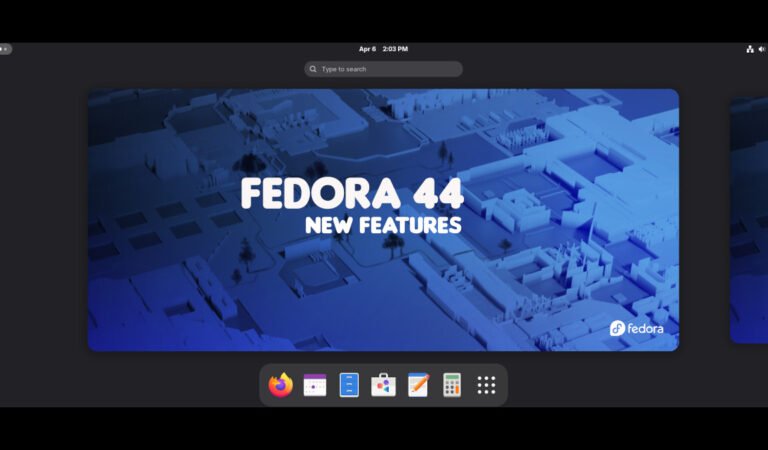Click the volume speaker icon
Screen dimensions: 768x450
(x=762, y=49)
